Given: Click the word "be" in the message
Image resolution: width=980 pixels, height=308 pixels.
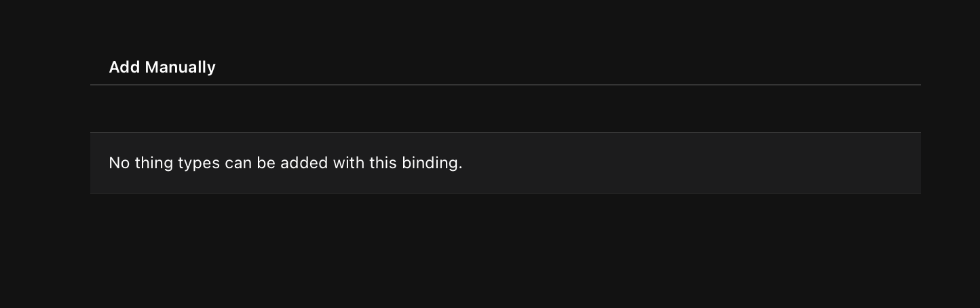Looking at the screenshot, I should point(265,163).
